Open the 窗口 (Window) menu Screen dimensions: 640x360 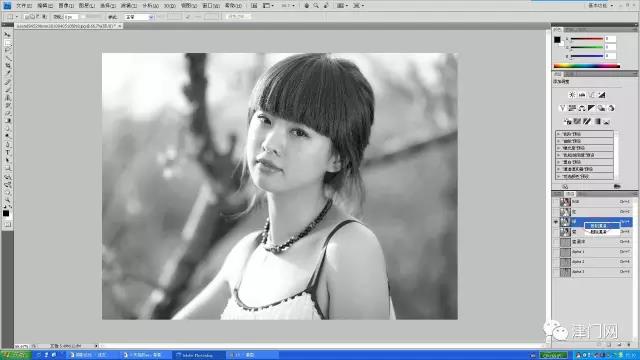click(x=211, y=6)
